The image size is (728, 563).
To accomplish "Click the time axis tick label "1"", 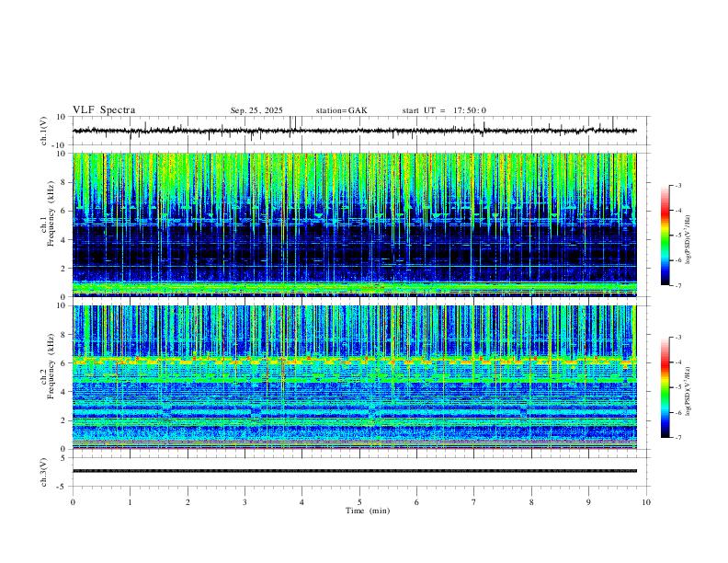I will [x=131, y=502].
